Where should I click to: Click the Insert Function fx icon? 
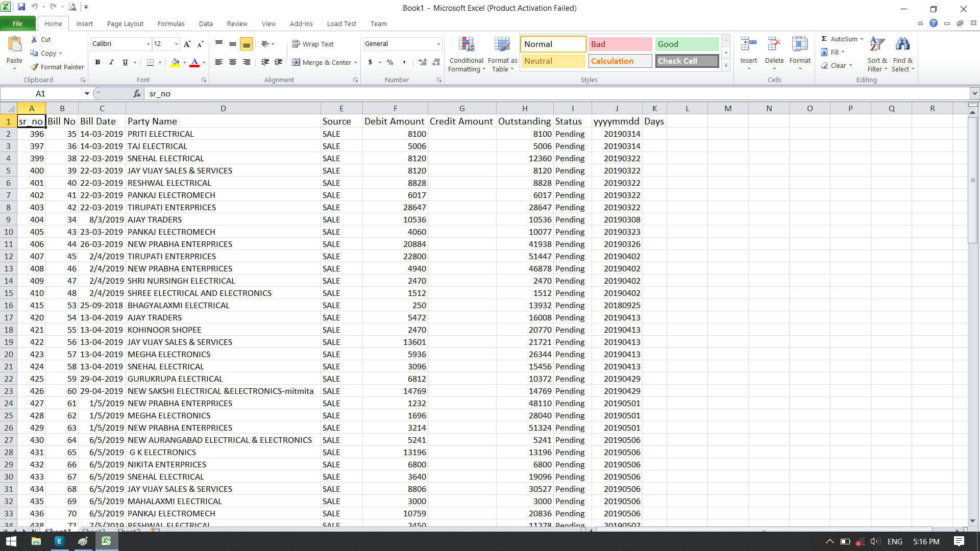[x=137, y=93]
